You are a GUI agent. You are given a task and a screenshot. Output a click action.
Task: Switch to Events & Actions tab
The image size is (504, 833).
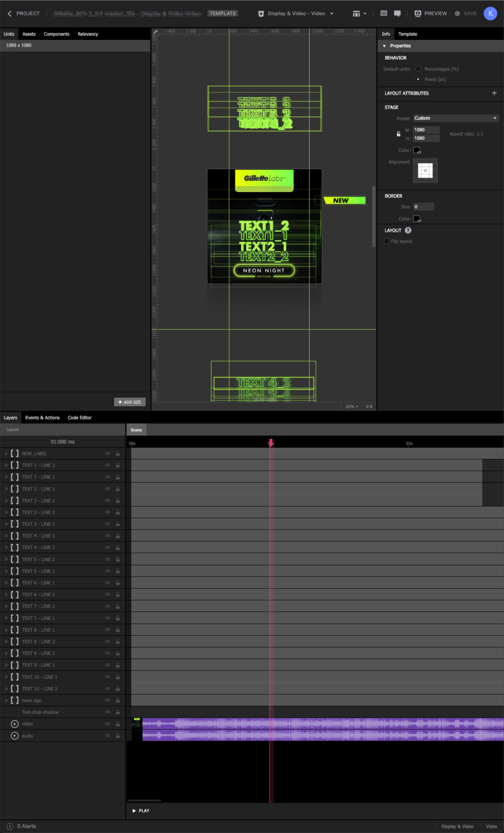click(x=42, y=418)
